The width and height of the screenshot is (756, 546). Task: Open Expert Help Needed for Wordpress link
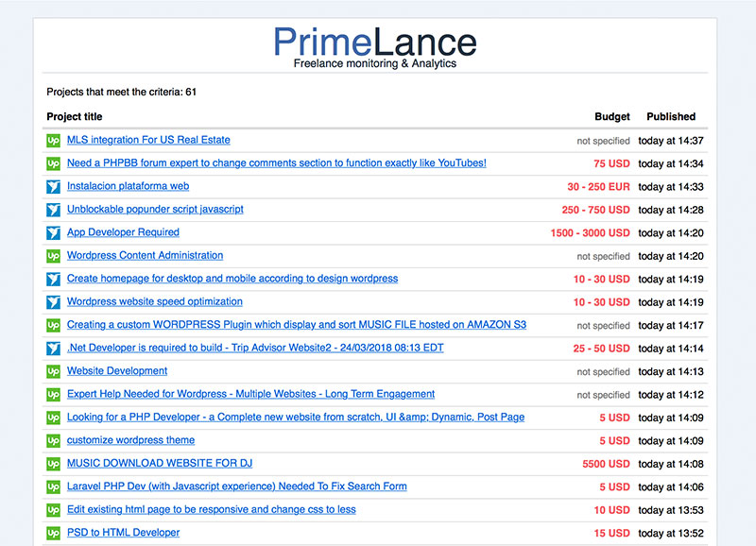[x=250, y=394]
